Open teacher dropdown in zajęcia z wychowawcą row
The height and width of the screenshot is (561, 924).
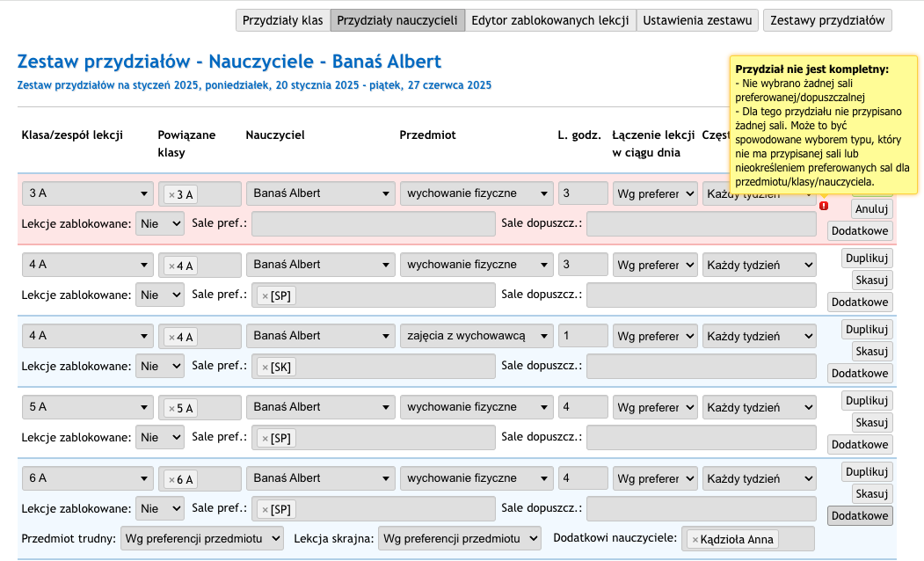click(321, 336)
